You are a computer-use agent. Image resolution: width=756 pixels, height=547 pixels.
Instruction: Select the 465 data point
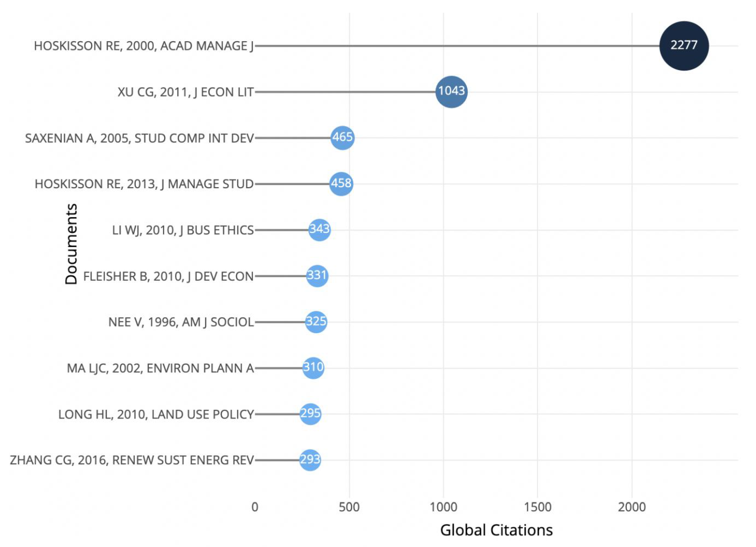pyautogui.click(x=342, y=138)
